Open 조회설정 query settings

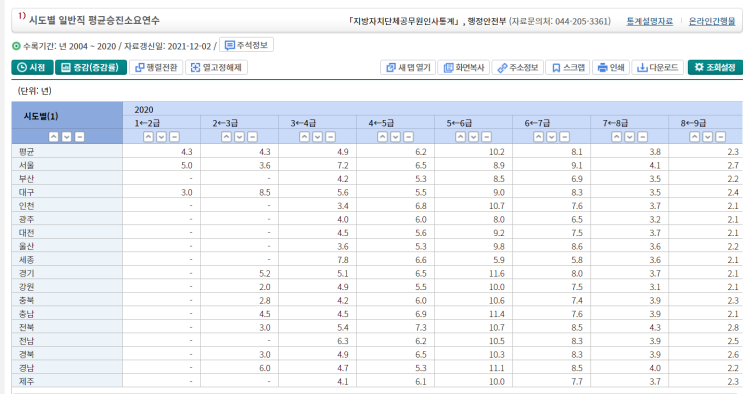(715, 67)
